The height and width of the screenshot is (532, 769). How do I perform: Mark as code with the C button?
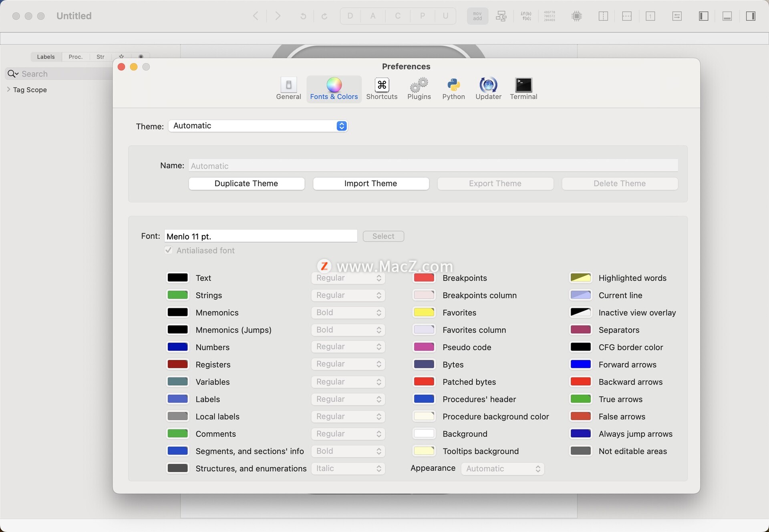(x=398, y=16)
